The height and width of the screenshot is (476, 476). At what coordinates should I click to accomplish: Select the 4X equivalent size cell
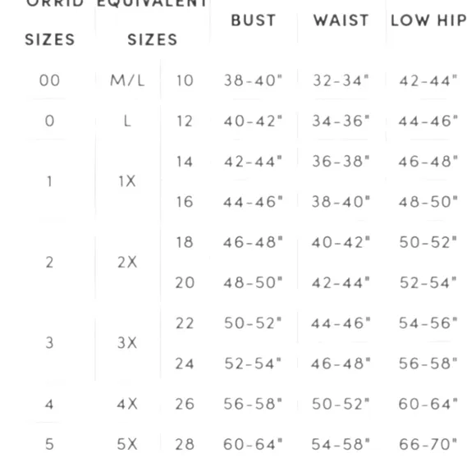pyautogui.click(x=127, y=404)
